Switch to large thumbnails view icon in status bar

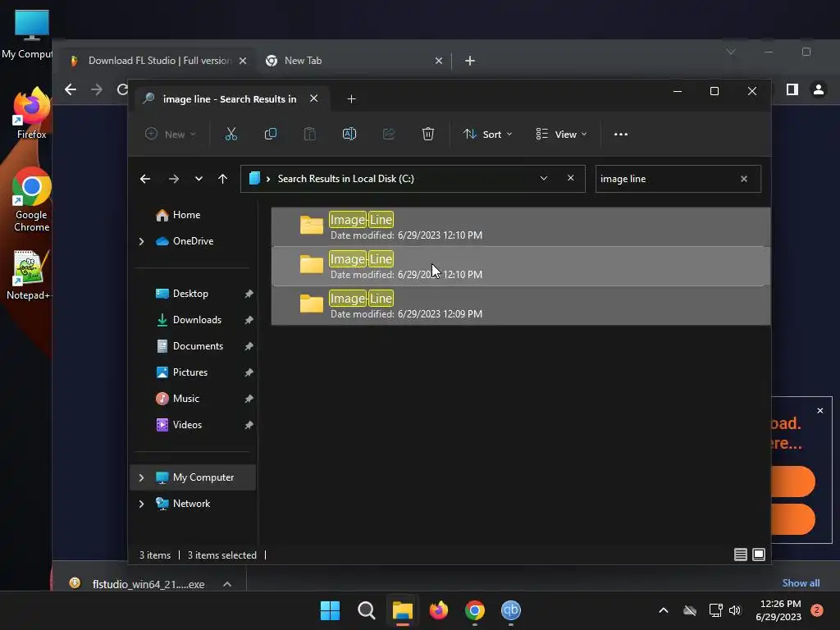pos(759,555)
